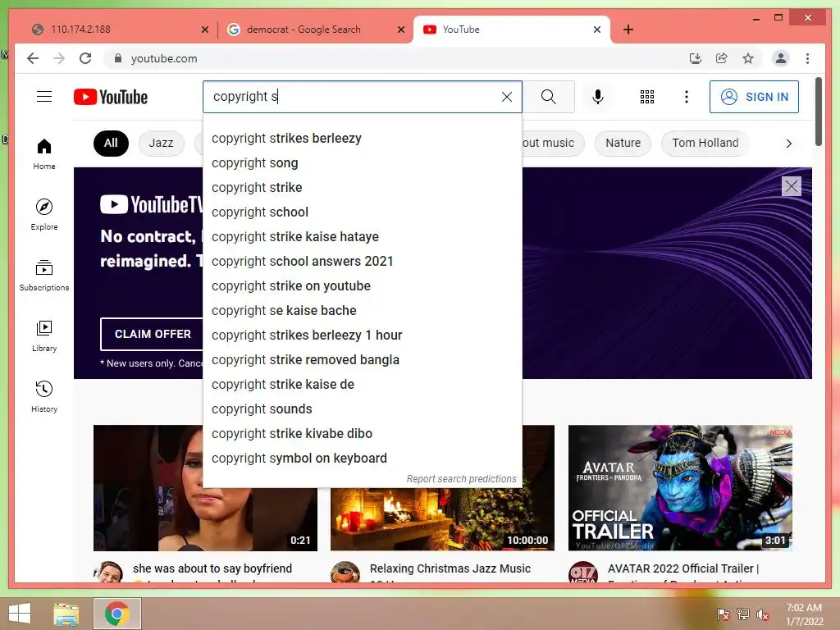The height and width of the screenshot is (630, 840).
Task: Open a new Chrome tab
Action: tap(628, 30)
